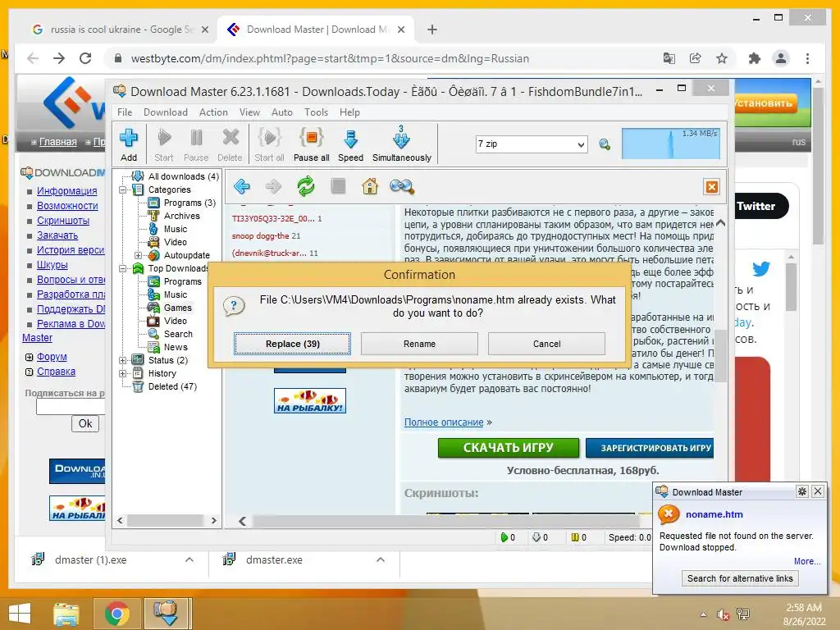
Task: Collapse the Top Downloads tree node
Action: [123, 268]
